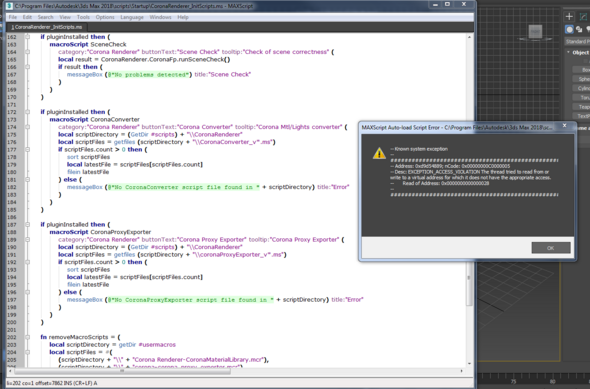This screenshot has height=389, width=590.
Task: Open the Standard Primitives dropdown
Action: pos(577,42)
